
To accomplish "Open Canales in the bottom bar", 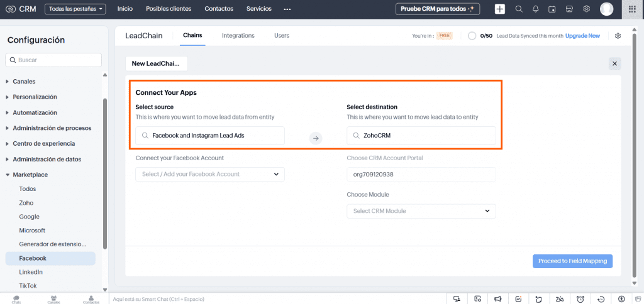I will [x=53, y=299].
